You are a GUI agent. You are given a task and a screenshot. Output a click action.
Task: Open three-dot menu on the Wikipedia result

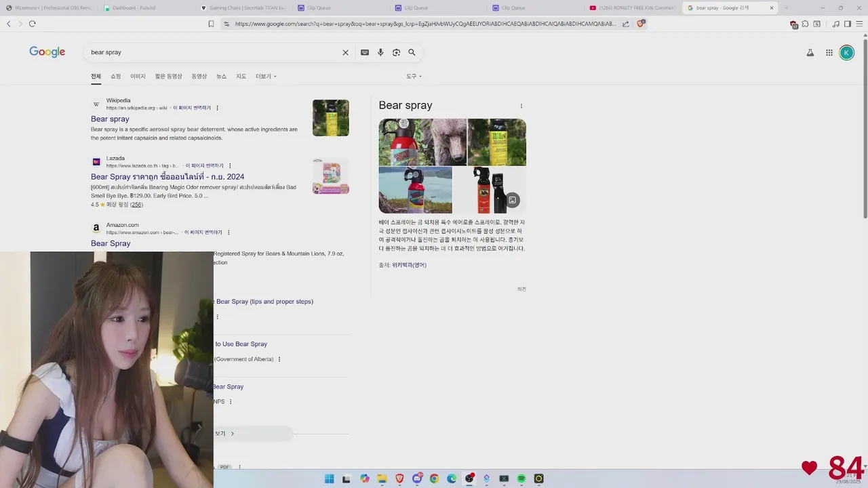tap(217, 108)
